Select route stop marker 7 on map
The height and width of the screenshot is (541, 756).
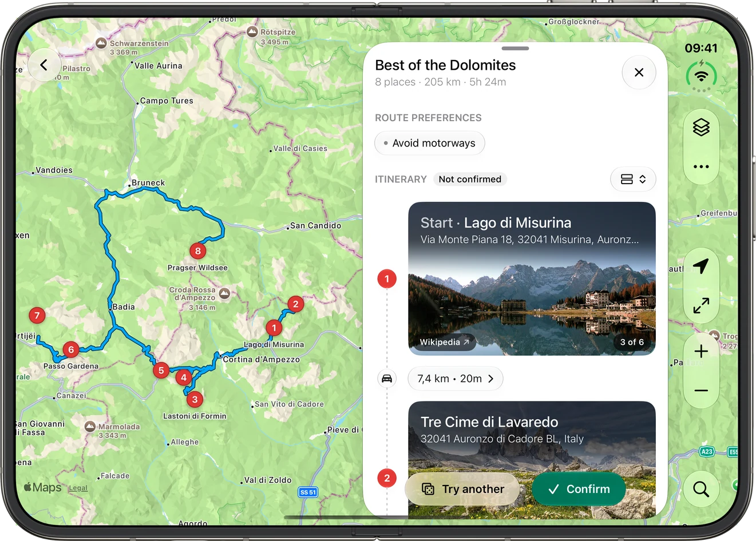[37, 315]
